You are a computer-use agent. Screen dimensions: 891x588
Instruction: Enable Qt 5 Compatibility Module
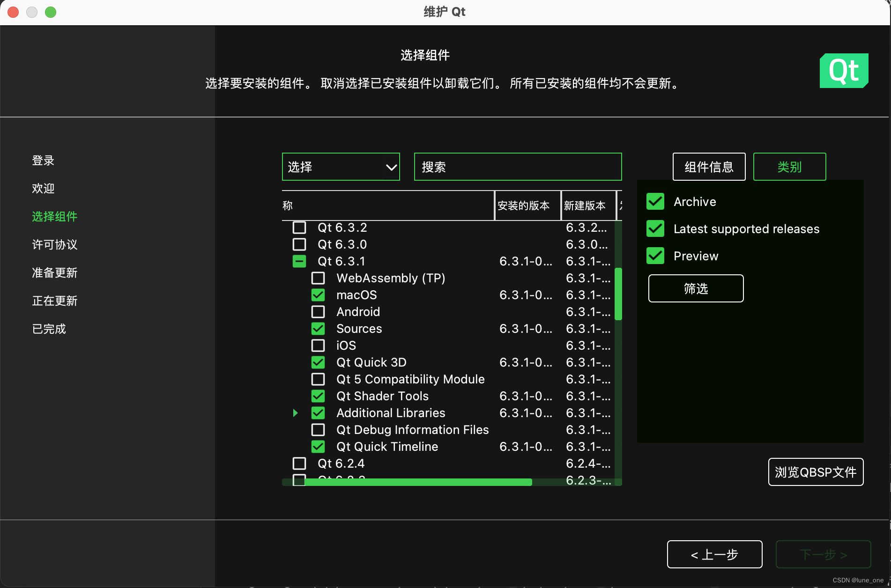coord(319,379)
